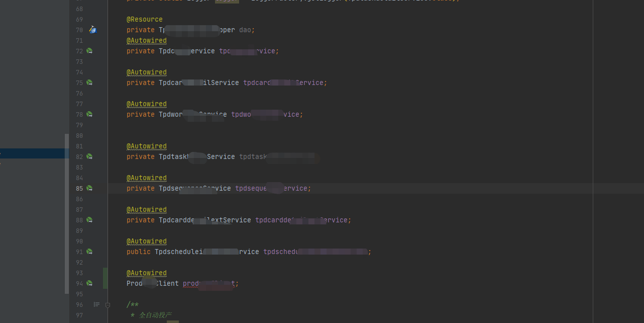This screenshot has width=644, height=323.
Task: Click the @Resource annotation on line 69
Action: (145, 20)
